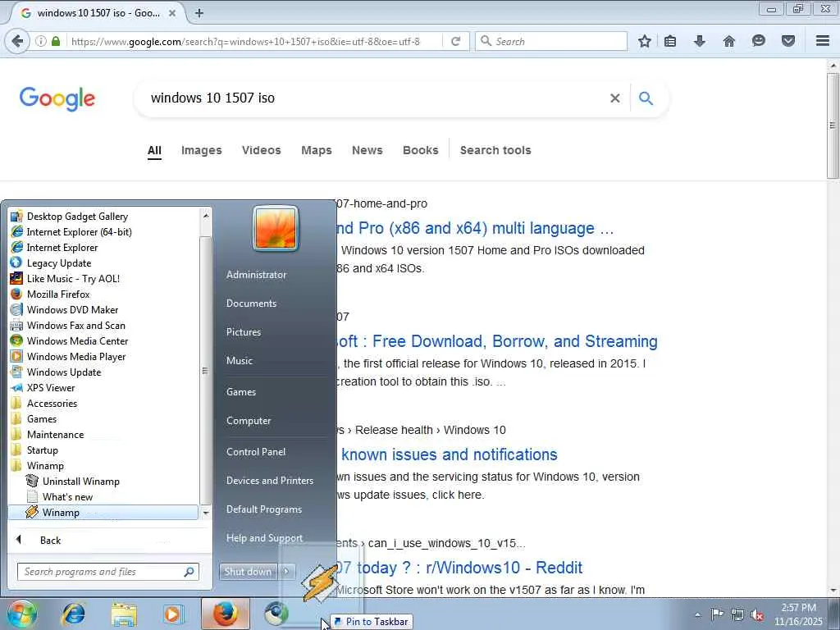Switch to Videos results tab
This screenshot has height=630, width=840.
(x=262, y=151)
